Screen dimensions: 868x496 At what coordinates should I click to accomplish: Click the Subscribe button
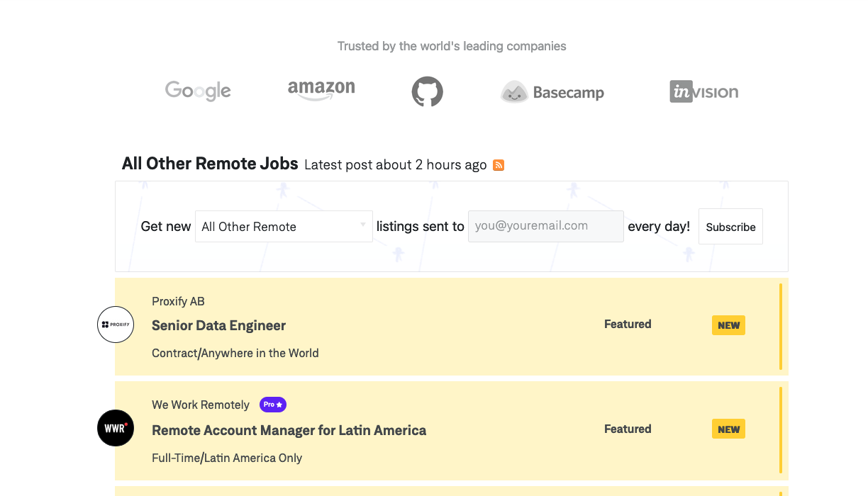730,227
